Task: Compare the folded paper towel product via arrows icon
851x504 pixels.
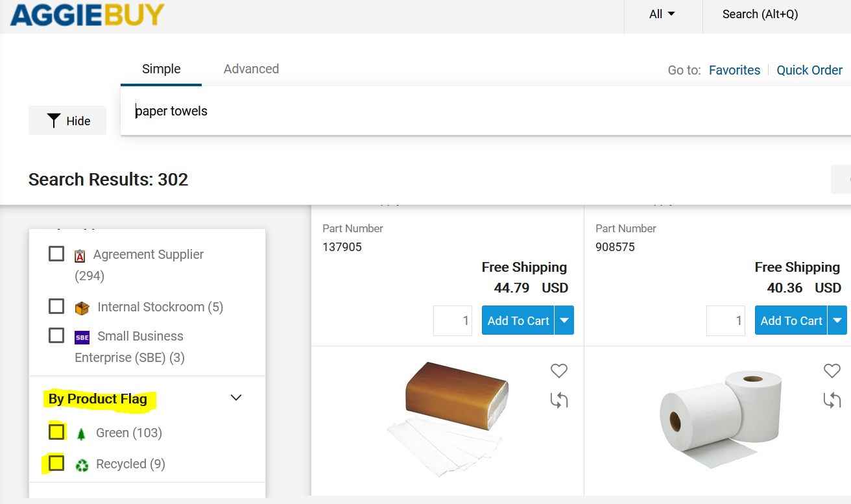Action: [x=559, y=401]
